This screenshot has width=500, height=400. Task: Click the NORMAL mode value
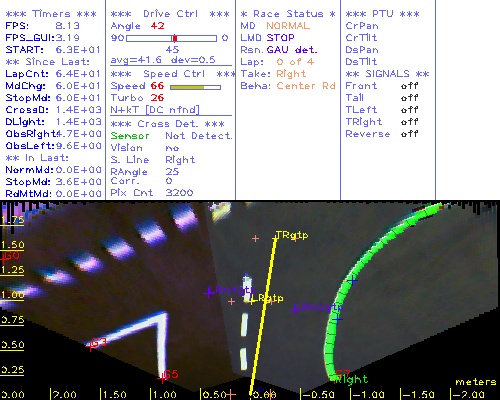[x=288, y=26]
